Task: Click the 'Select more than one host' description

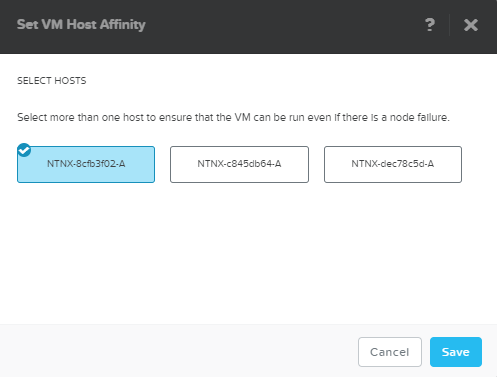Action: tap(233, 117)
